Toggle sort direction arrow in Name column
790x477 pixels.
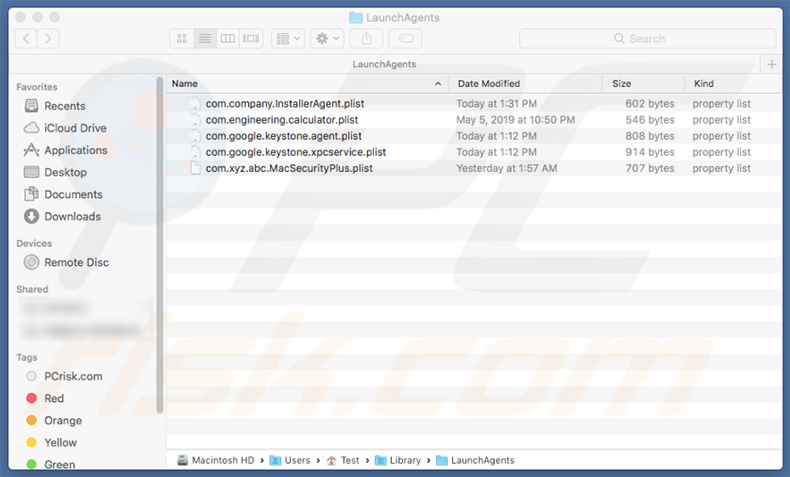tap(438, 84)
